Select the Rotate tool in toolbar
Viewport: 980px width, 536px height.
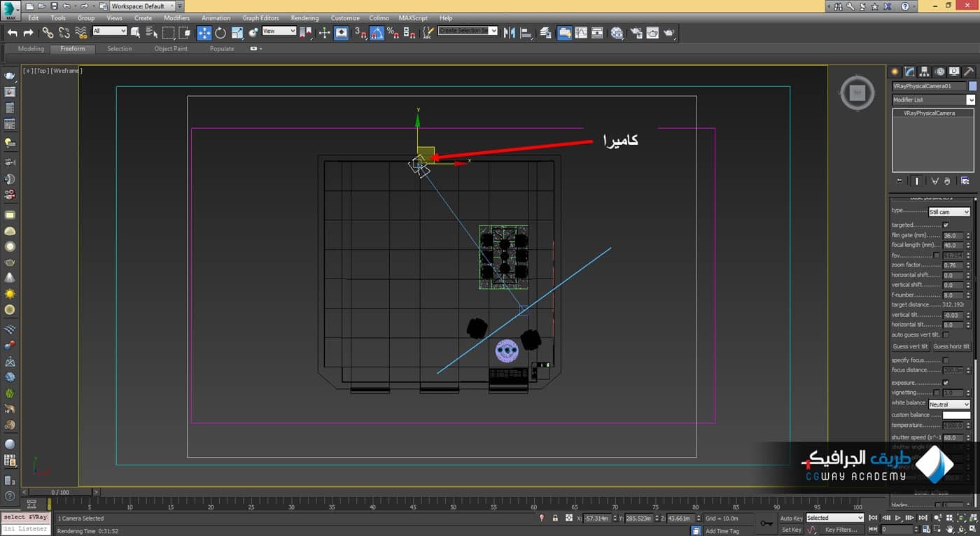tap(220, 33)
